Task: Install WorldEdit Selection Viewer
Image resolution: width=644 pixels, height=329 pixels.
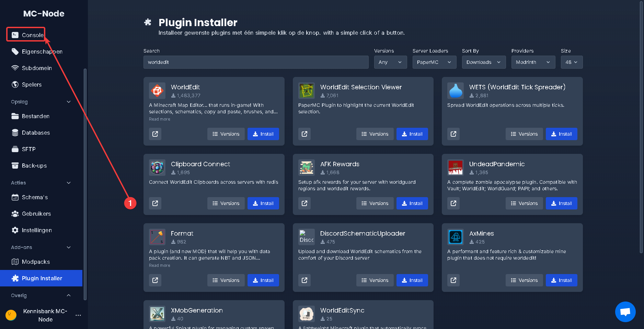Action: [412, 134]
